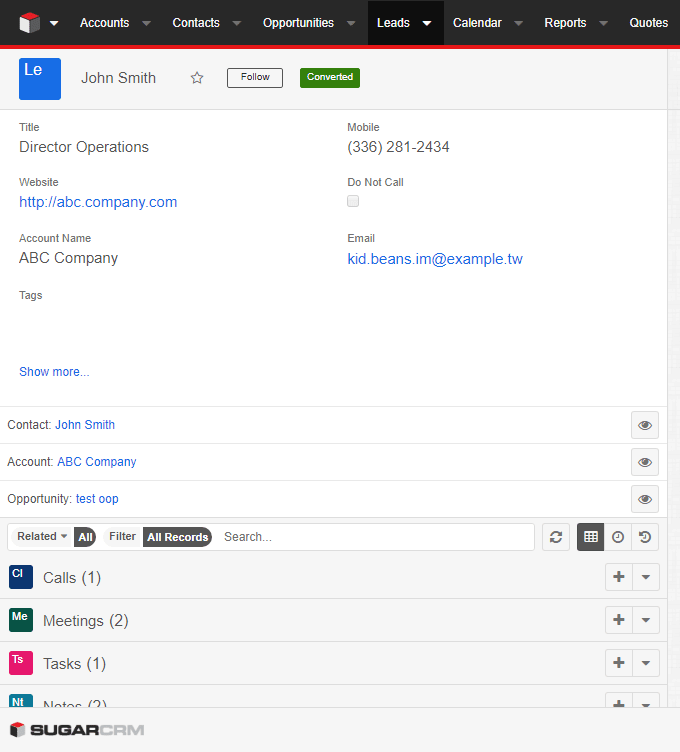Expand the Leads menu arrow
The image size is (680, 752).
[427, 23]
